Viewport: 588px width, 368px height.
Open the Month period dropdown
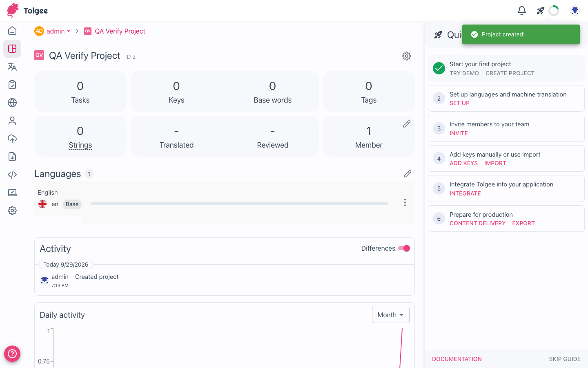[391, 315]
